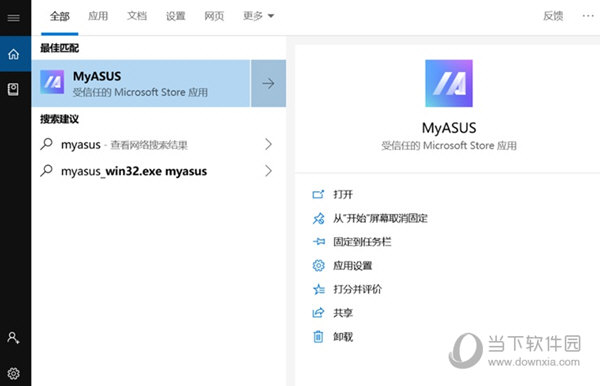
Task: Click the 反馈 feedback link
Action: [553, 16]
